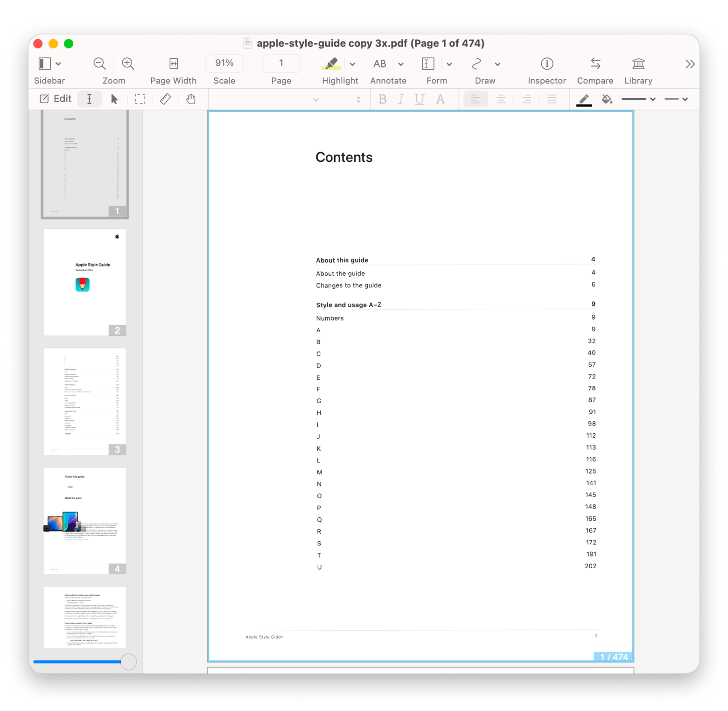Click page number '165' for Q

590,519
